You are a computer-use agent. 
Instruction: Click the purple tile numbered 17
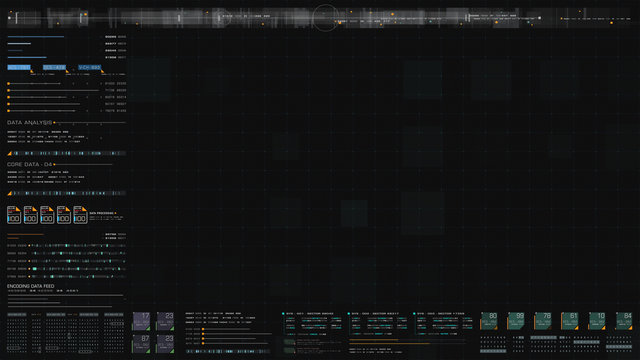141,321
